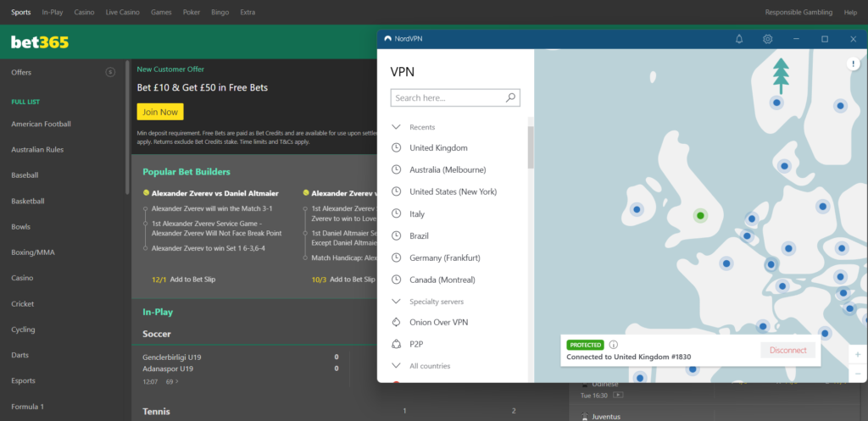
Task: Select American Football in sports list
Action: (41, 124)
